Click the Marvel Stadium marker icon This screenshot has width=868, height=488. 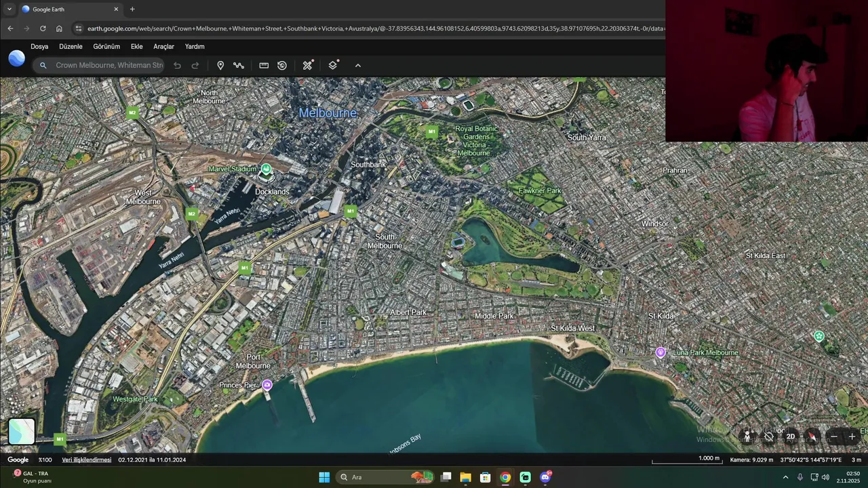(x=267, y=169)
